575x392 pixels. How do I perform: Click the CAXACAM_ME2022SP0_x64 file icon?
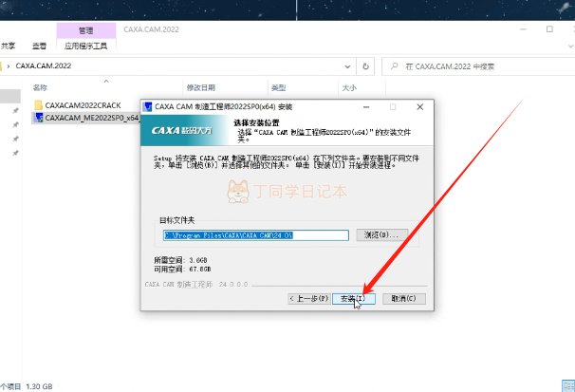(x=39, y=118)
